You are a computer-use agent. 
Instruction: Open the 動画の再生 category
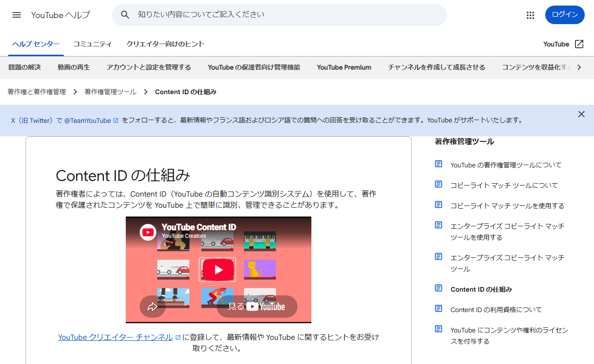74,67
